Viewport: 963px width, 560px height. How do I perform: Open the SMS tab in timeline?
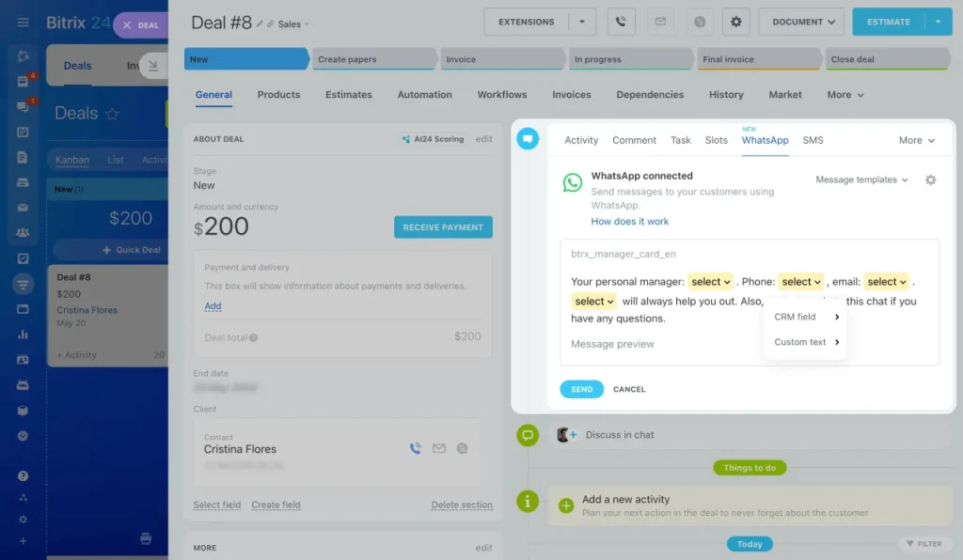coord(813,140)
